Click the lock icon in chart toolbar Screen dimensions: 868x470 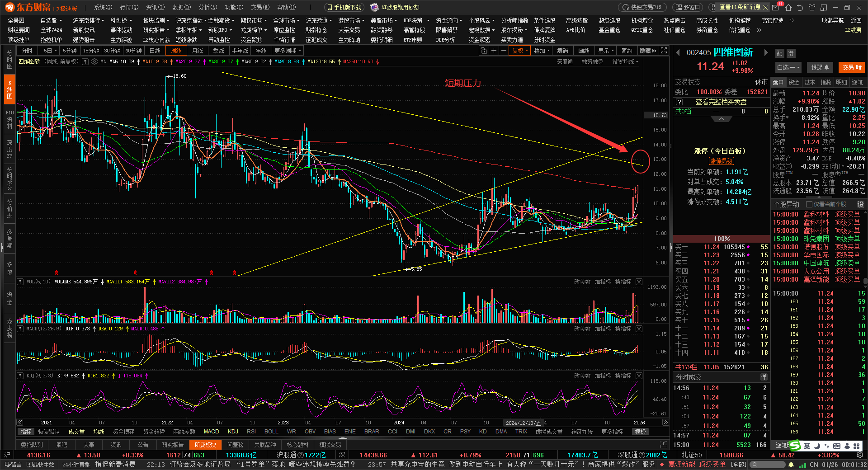pyautogui.click(x=484, y=51)
